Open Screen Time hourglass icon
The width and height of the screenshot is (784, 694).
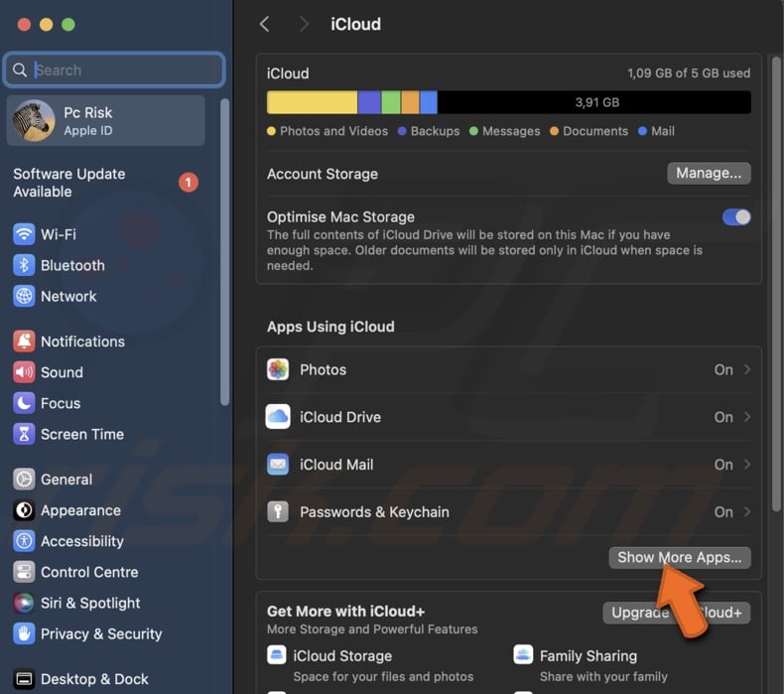click(24, 434)
